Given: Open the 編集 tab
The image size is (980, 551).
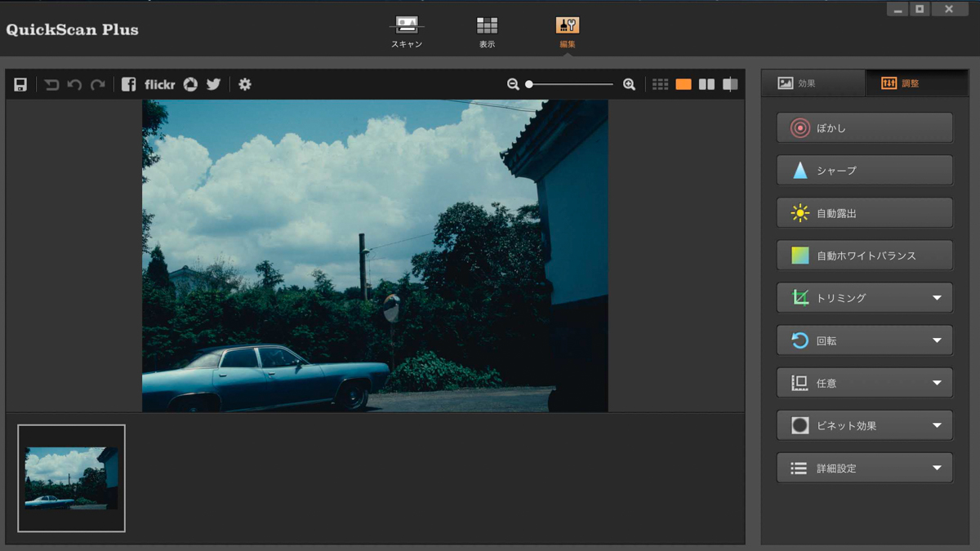Looking at the screenshot, I should pos(568,32).
